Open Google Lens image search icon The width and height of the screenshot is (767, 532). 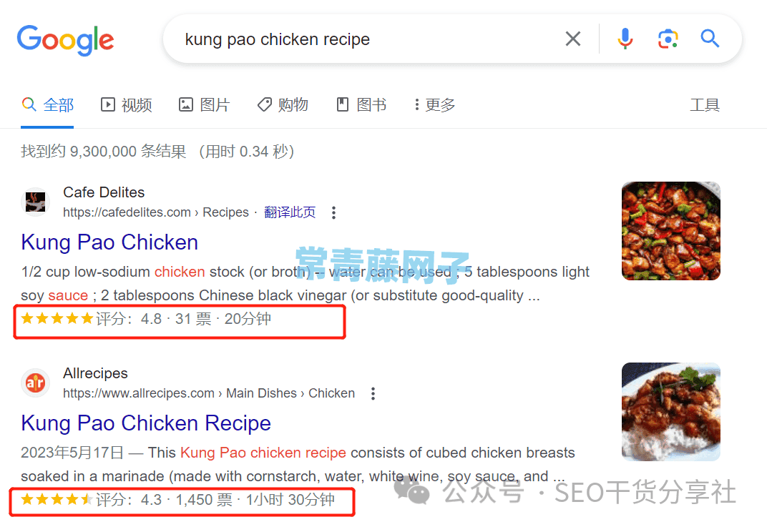tap(668, 39)
